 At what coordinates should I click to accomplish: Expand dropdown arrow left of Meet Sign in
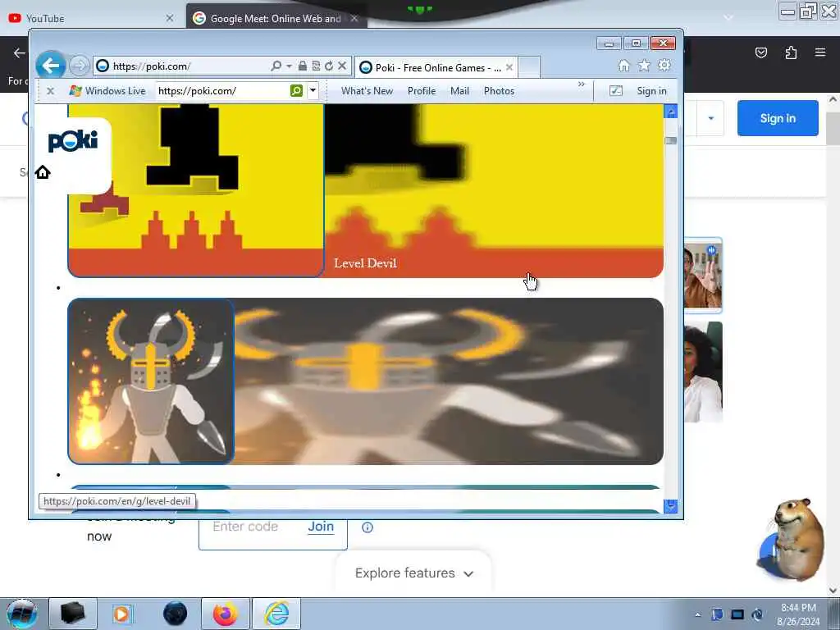tap(711, 118)
